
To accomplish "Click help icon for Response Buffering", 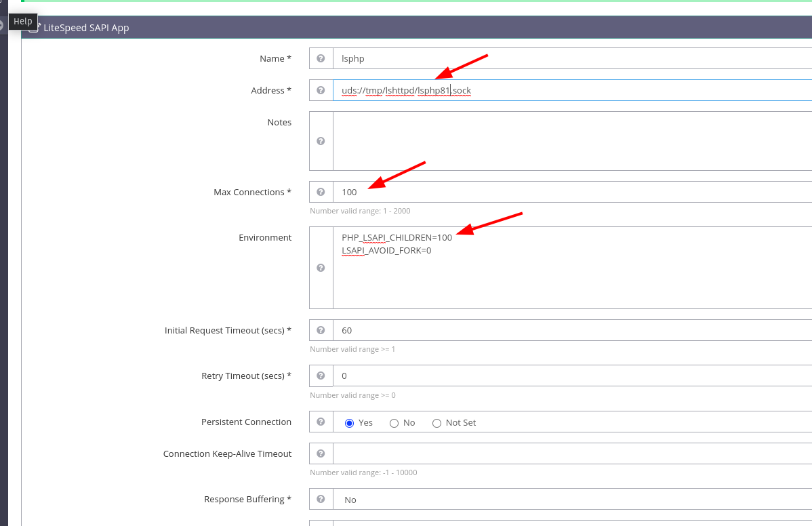I will [321, 499].
